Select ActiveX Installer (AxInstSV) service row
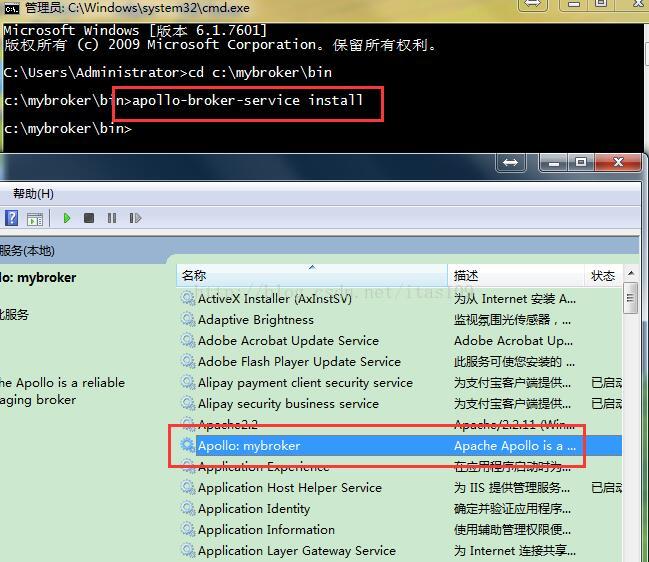The image size is (649, 562). (401, 298)
